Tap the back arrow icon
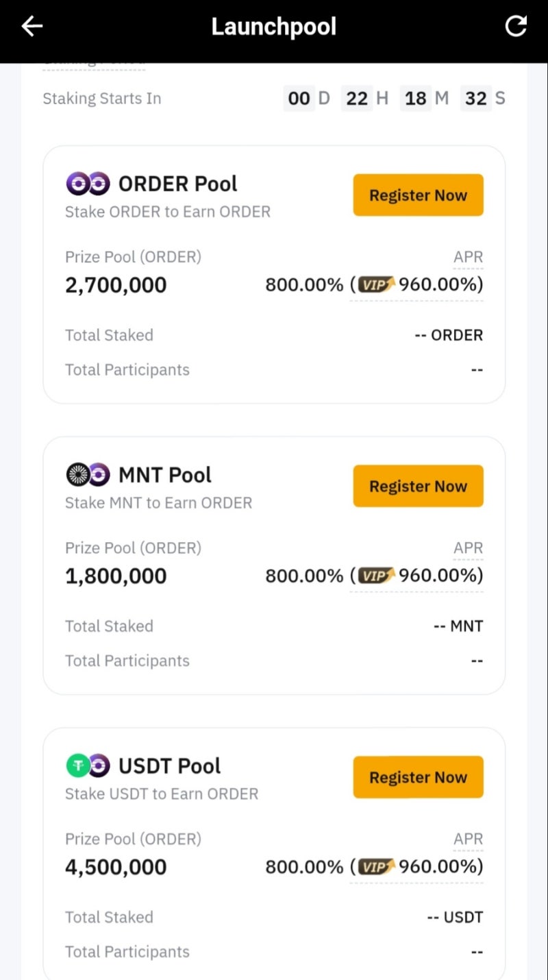 point(32,27)
